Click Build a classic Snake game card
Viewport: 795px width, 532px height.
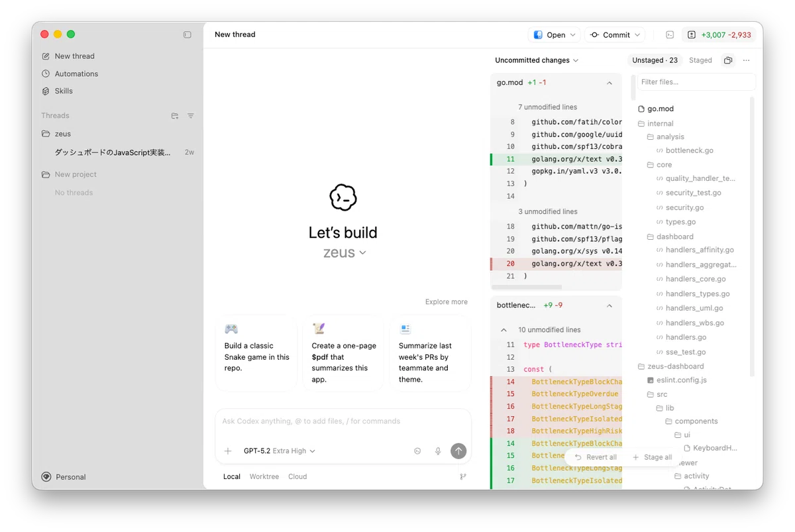(256, 353)
